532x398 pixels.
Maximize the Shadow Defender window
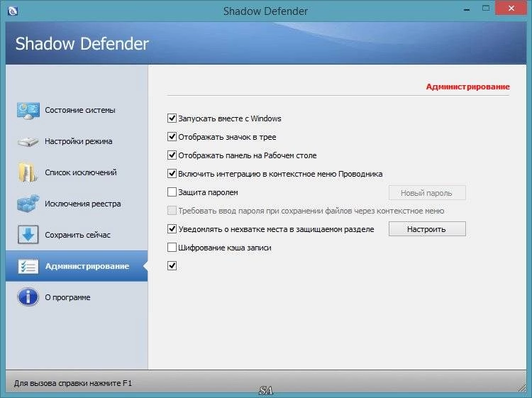tap(486, 9)
